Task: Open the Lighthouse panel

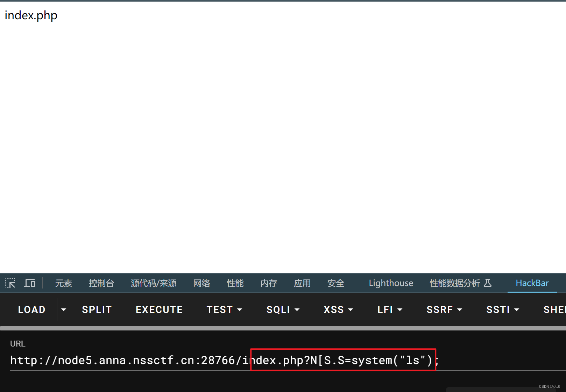Action: coord(391,283)
